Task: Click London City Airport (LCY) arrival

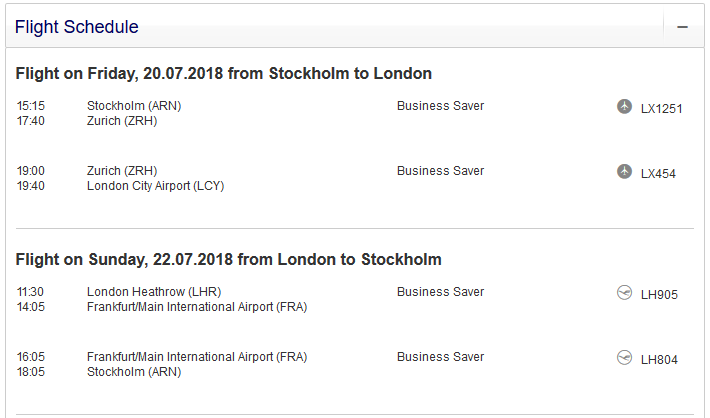Action: (x=155, y=186)
